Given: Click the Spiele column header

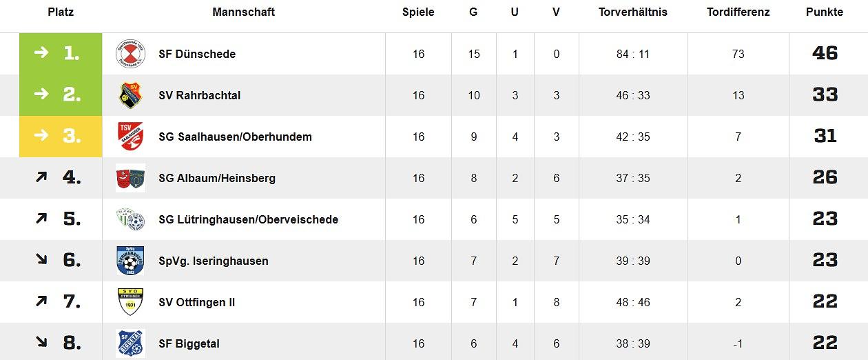Looking at the screenshot, I should click(418, 12).
